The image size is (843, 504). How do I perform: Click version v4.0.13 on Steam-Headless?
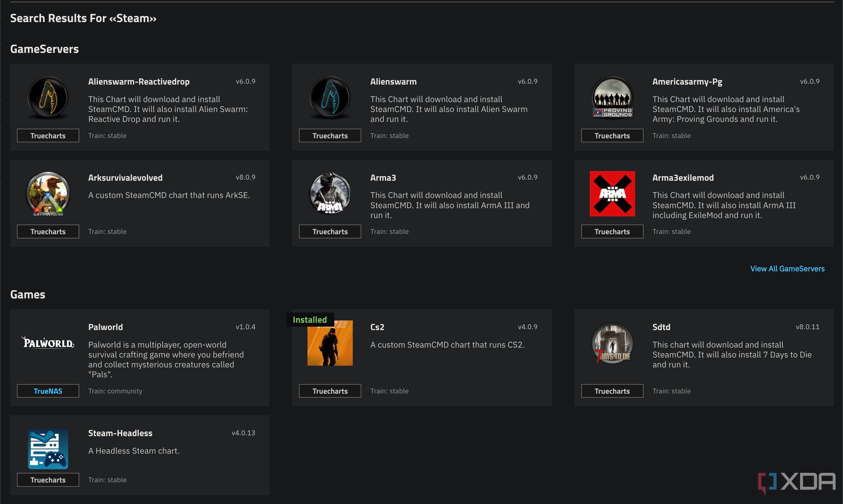pyautogui.click(x=243, y=433)
